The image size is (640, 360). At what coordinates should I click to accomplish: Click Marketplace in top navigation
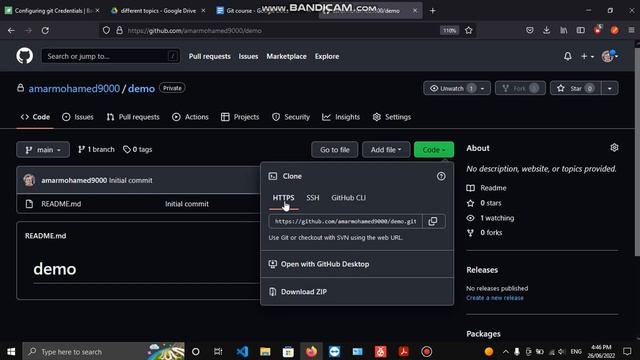click(286, 56)
